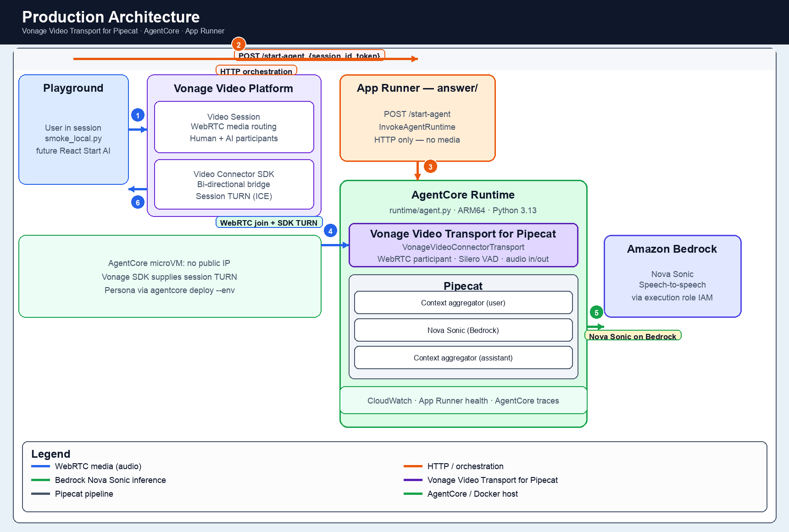
Task: Click 'WebRTC participant · Silero VAD · audio in/out' line
Action: click(x=463, y=259)
